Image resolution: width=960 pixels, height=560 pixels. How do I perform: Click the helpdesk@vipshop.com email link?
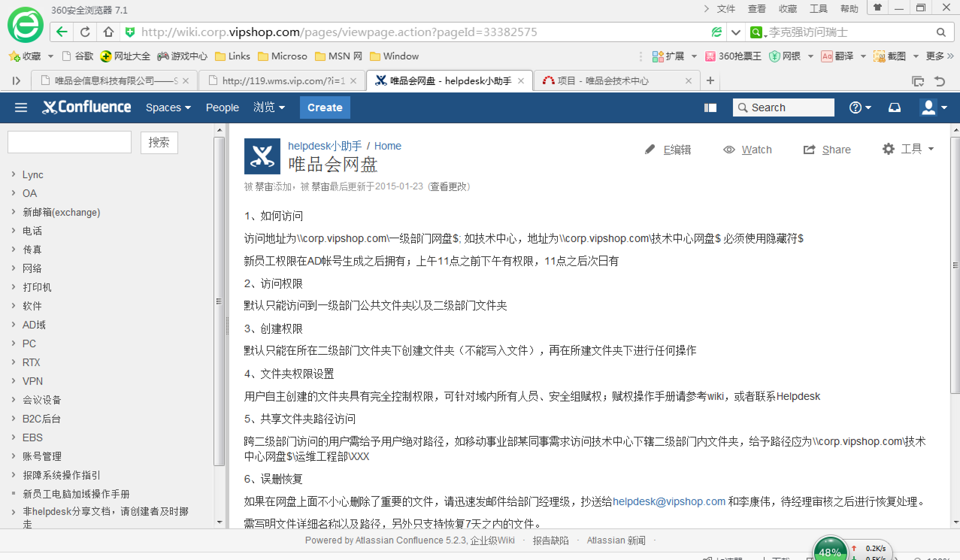[x=669, y=501]
